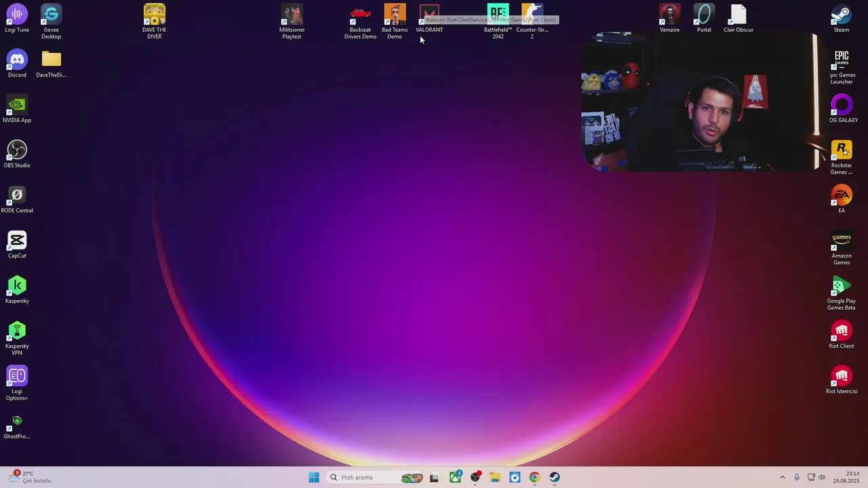Viewport: 868px width, 488px height.
Task: Select the Google Play Games Beta icon
Action: (x=842, y=293)
